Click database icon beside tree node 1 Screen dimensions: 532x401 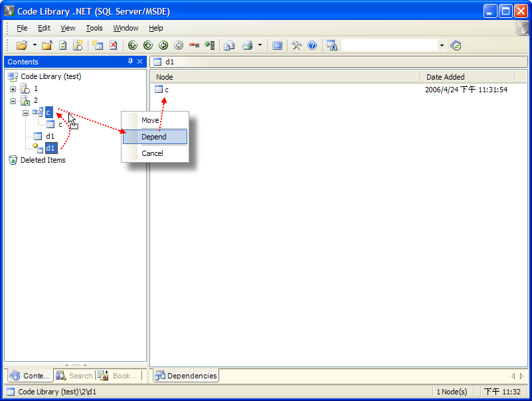pyautogui.click(x=25, y=89)
